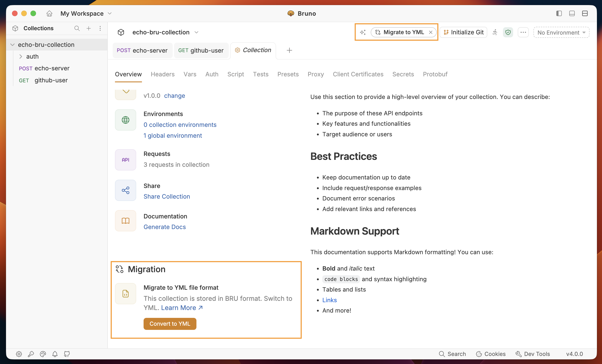This screenshot has width=602, height=364.
Task: Open Cookies from the status bar
Action: tap(491, 354)
